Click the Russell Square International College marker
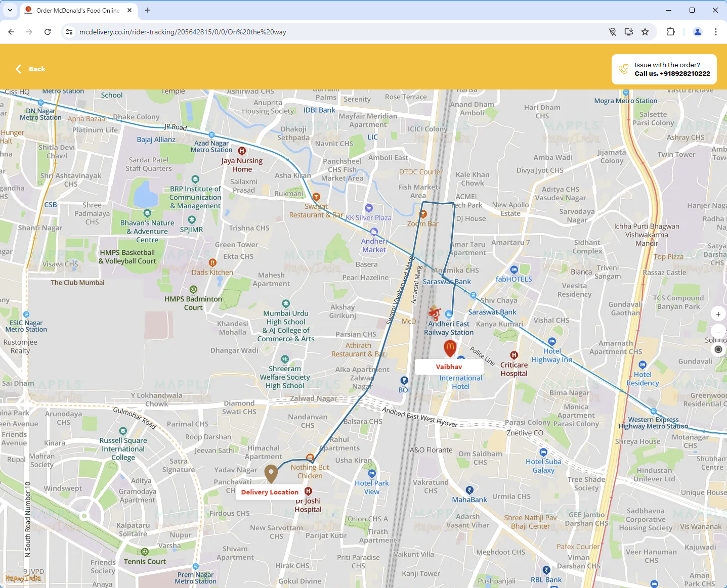 (123, 431)
